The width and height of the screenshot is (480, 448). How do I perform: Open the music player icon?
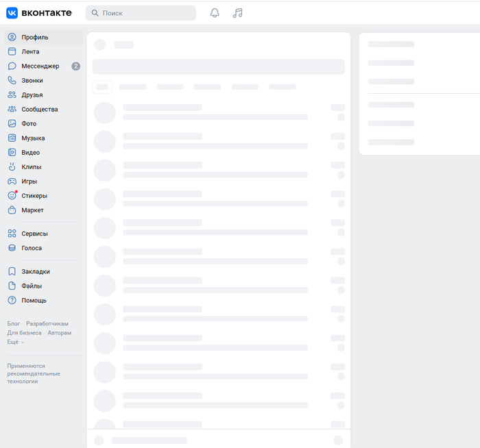[x=238, y=13]
